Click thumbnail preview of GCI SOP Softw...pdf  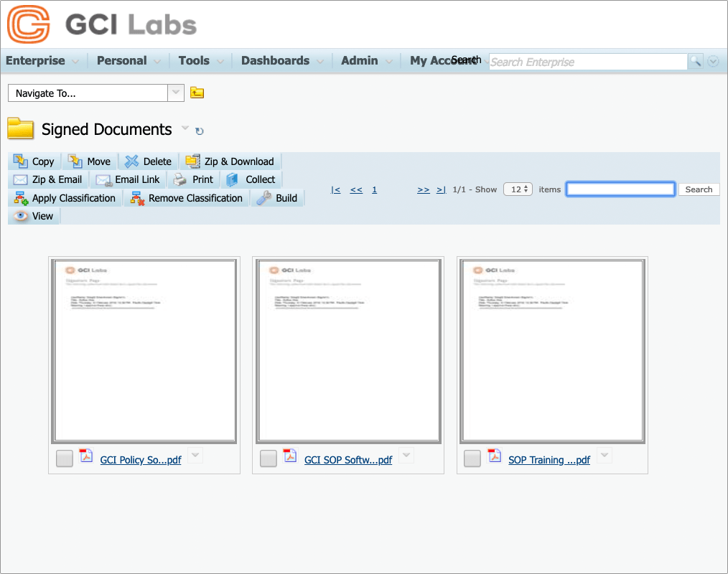point(348,351)
